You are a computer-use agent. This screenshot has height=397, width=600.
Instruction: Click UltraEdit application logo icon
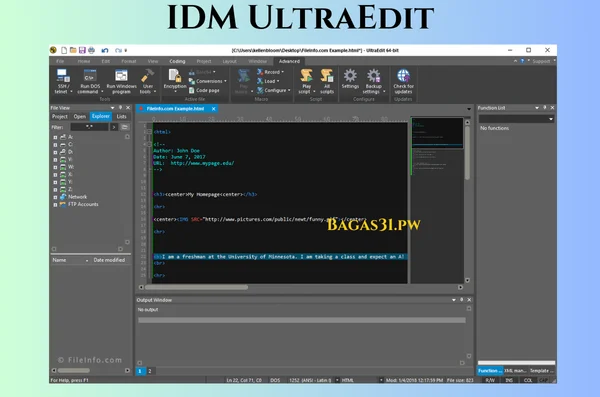point(54,50)
